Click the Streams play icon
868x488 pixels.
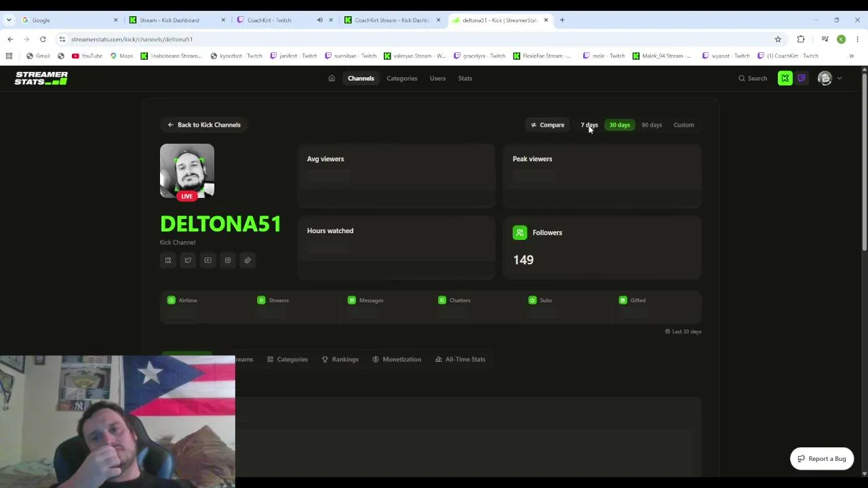click(x=261, y=300)
